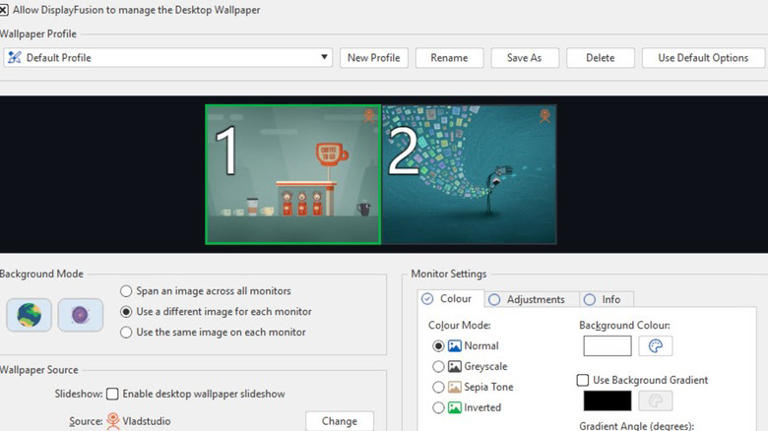Click the Inverted colour mode picture icon
The height and width of the screenshot is (431, 768).
coord(455,407)
